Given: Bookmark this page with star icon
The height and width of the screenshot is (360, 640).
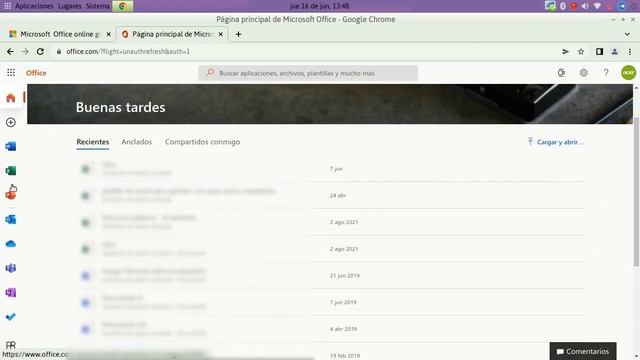Looking at the screenshot, I should (x=581, y=51).
